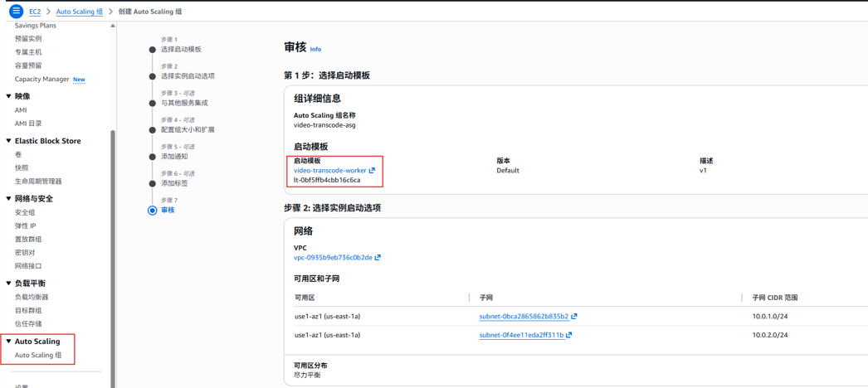Collapse the 负载平衡 sidebar section
868x388 pixels.
[8, 284]
